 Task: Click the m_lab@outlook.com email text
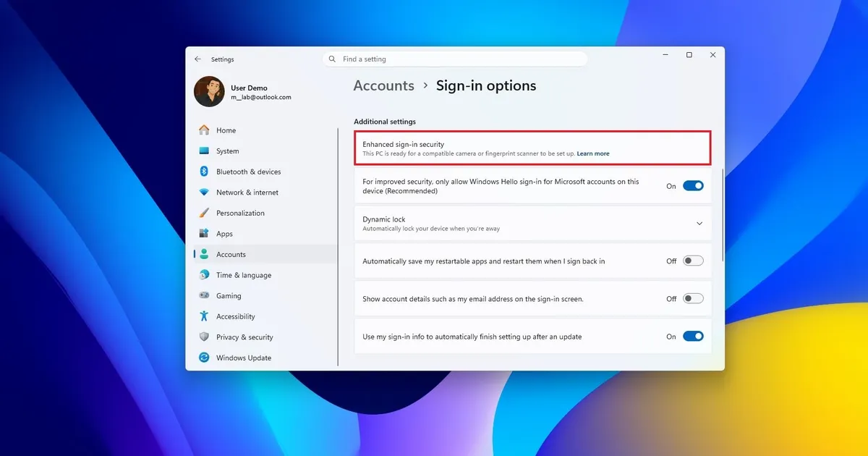[261, 97]
